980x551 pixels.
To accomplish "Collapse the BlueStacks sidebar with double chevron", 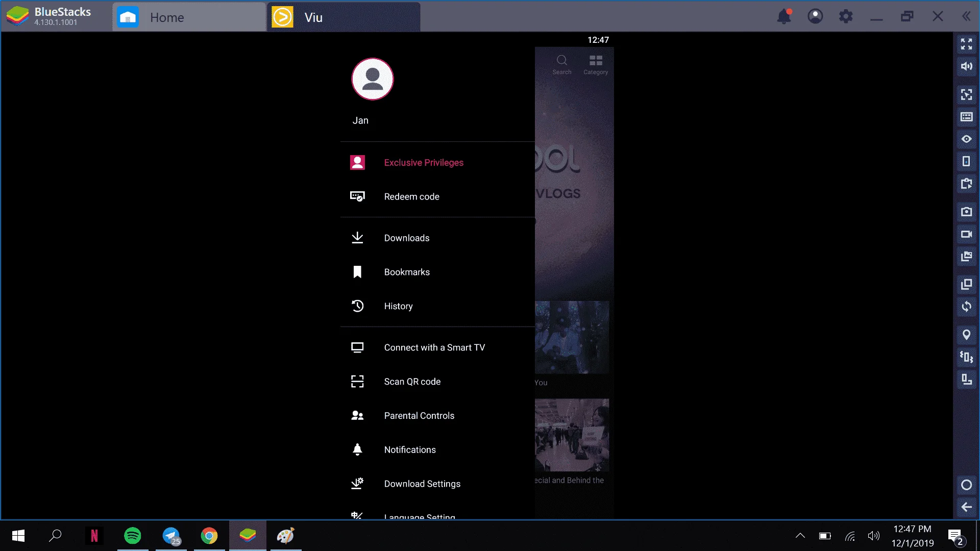I will click(x=966, y=16).
